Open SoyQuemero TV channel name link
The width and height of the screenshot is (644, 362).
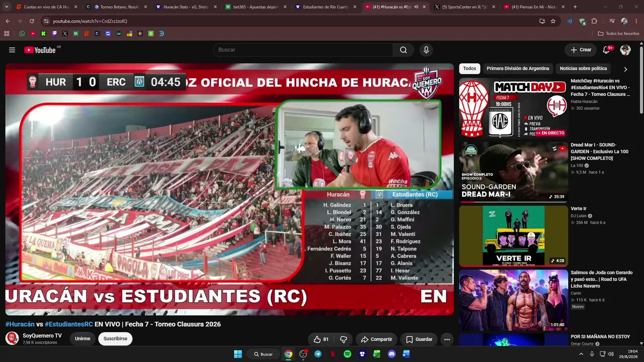pos(42,335)
